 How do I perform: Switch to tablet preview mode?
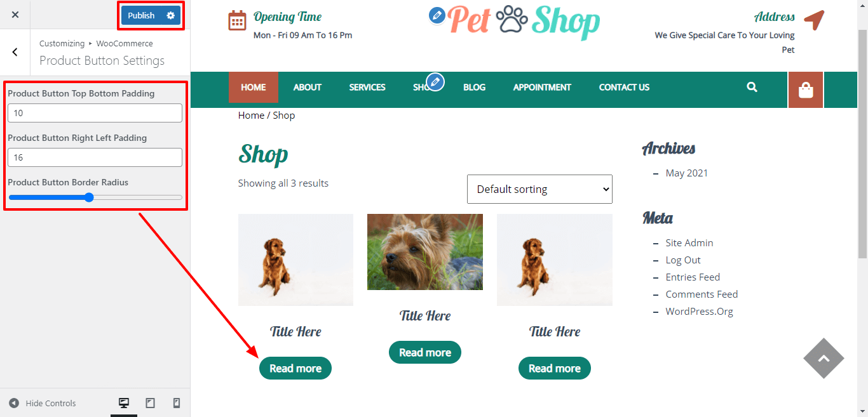coord(151,403)
